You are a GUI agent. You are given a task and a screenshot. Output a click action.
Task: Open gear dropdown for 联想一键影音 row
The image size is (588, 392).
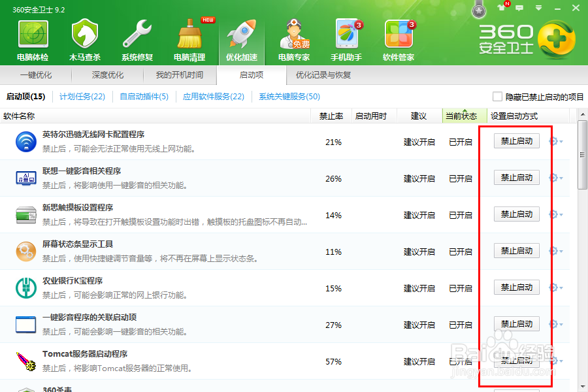[x=555, y=178]
